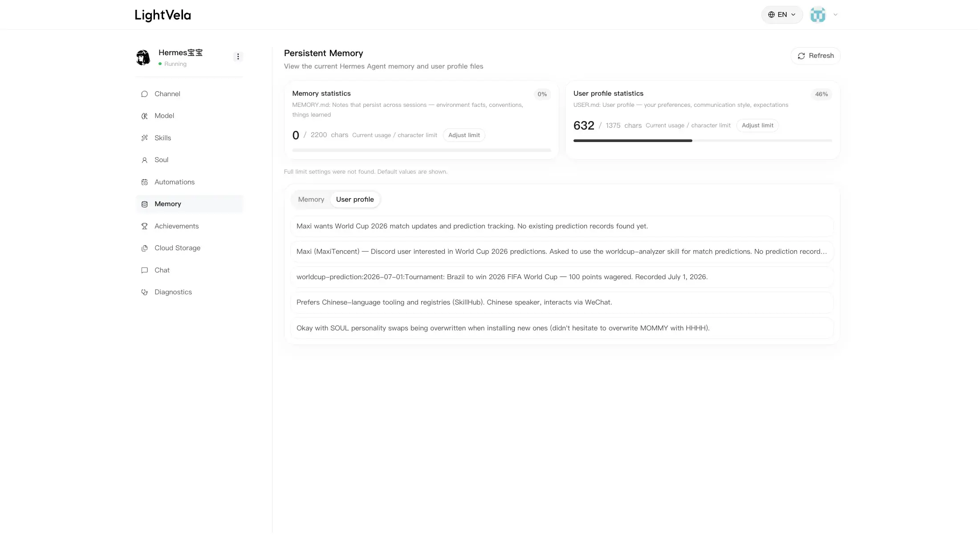Image resolution: width=980 pixels, height=541 pixels.
Task: Open the Diagnostics stethoscope icon
Action: click(144, 292)
